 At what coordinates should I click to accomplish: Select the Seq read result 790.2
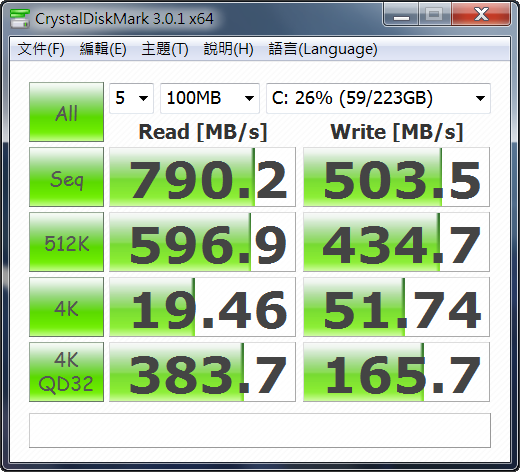point(202,177)
